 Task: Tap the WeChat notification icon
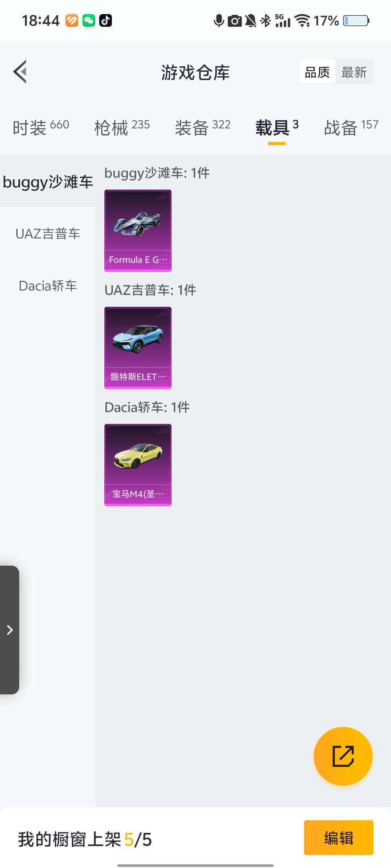coord(89,21)
